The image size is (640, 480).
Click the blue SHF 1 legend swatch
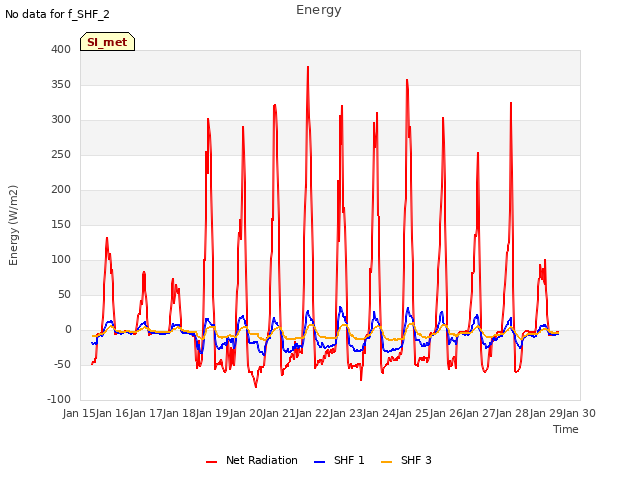[x=319, y=461]
